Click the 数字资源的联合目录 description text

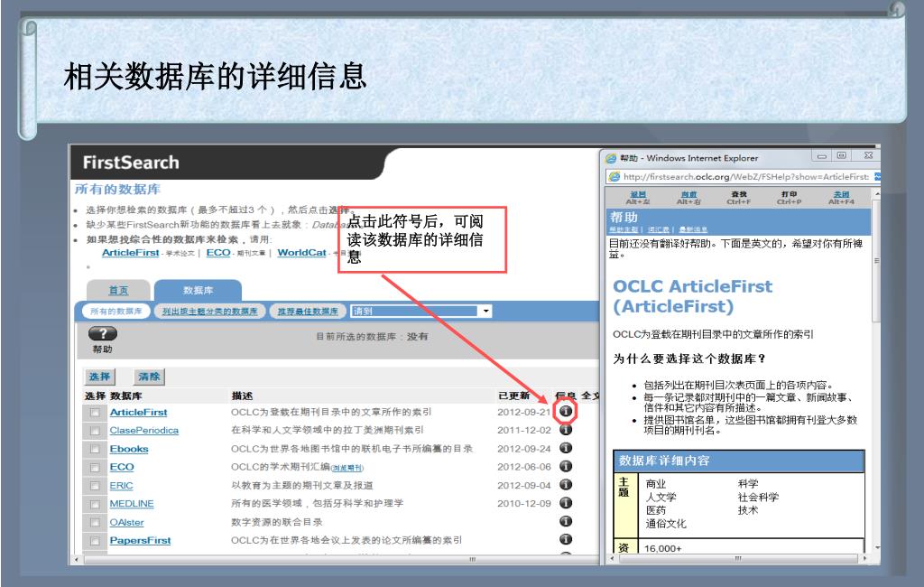pos(276,522)
